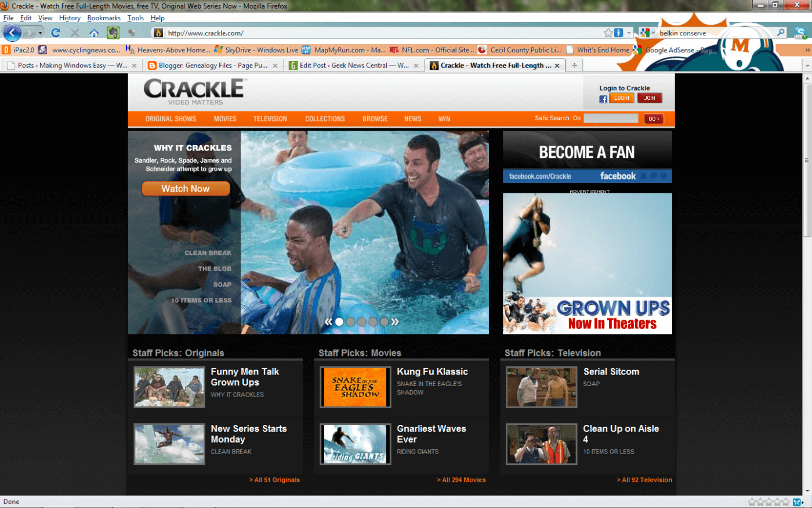
Task: Open the Help menu
Action: (158, 18)
